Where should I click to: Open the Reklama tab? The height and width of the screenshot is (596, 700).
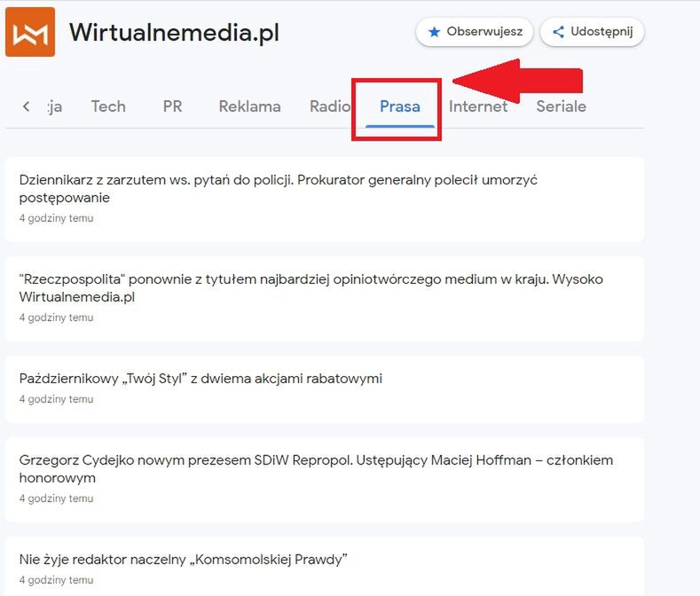pyautogui.click(x=249, y=106)
